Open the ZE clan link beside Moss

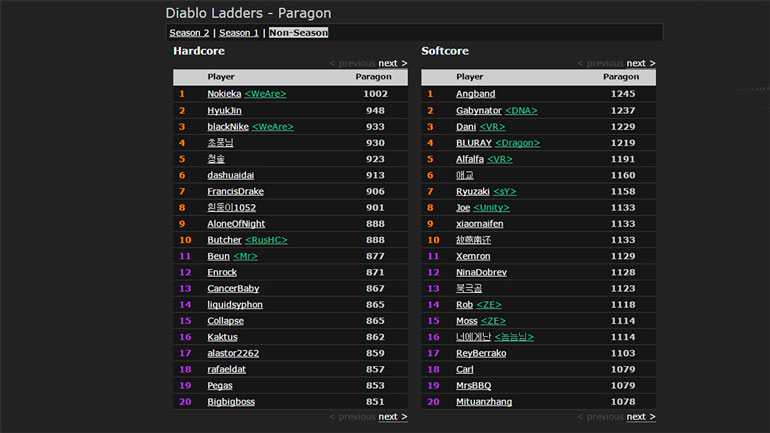[494, 321]
